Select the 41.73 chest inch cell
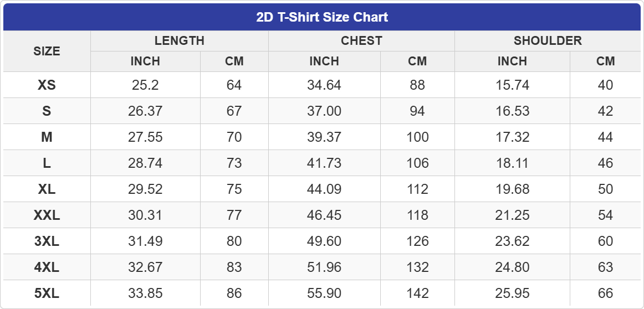644x309 pixels. tap(324, 163)
